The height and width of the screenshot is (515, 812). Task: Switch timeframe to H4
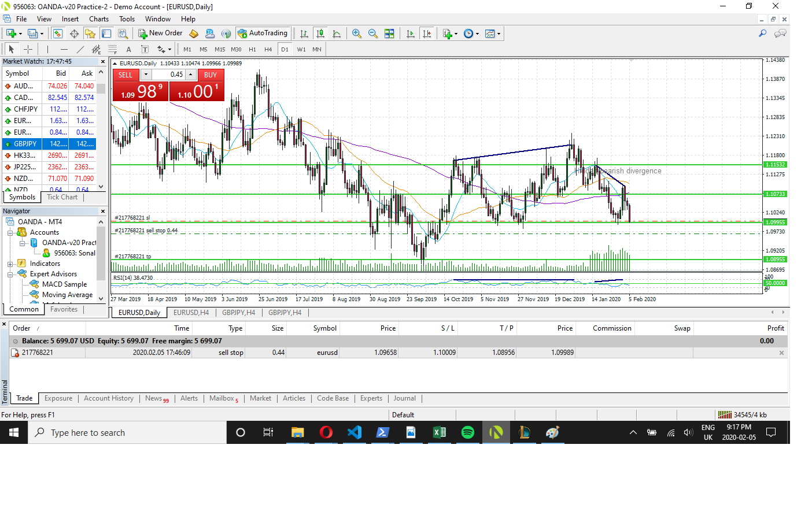click(268, 50)
